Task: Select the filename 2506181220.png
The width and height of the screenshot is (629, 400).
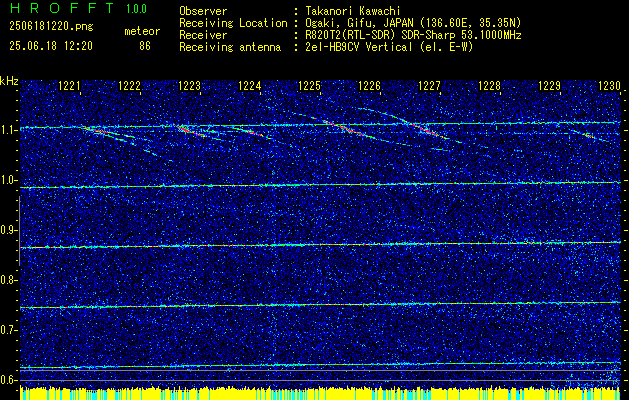Action: (51, 27)
